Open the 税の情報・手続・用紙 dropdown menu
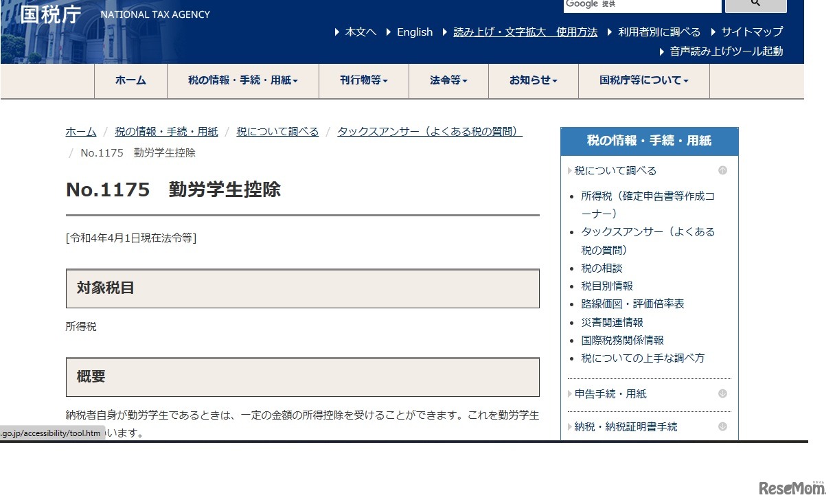835x504 pixels. [242, 80]
